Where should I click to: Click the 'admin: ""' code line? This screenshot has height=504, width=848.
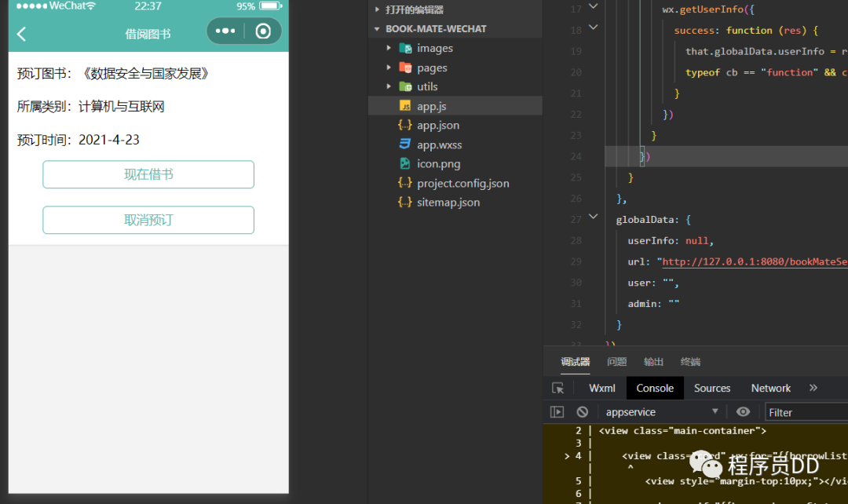point(653,304)
